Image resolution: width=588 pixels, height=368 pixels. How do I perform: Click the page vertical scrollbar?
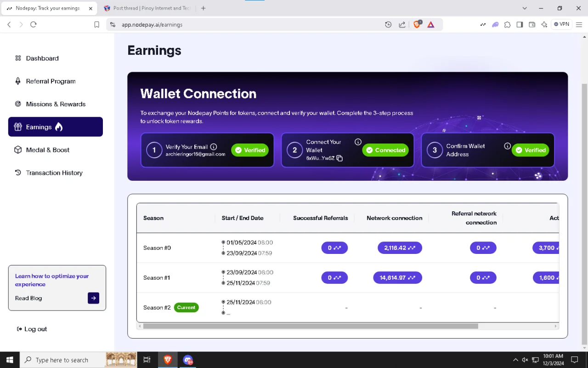(x=584, y=214)
